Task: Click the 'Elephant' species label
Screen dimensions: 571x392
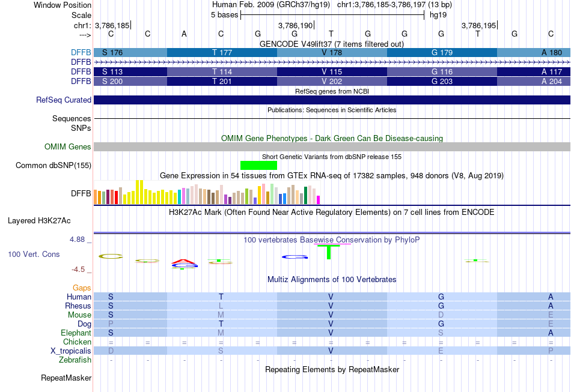Action: pos(76,333)
